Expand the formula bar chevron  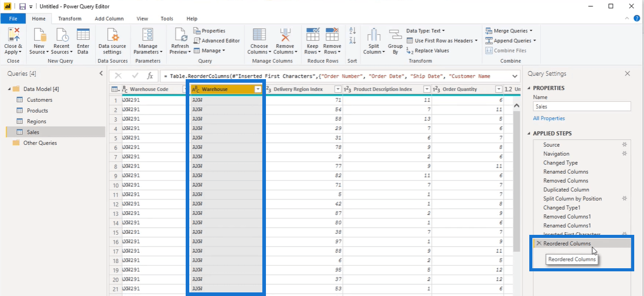tap(516, 76)
